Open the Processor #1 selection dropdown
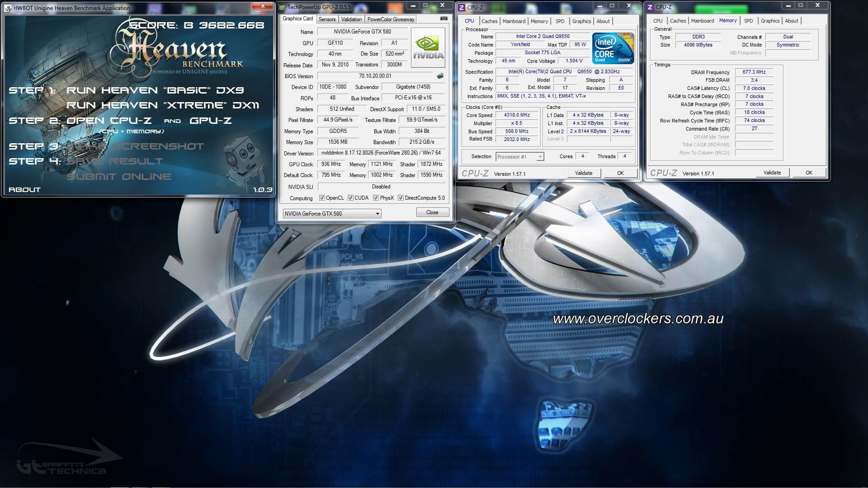The height and width of the screenshot is (488, 868). [x=520, y=157]
